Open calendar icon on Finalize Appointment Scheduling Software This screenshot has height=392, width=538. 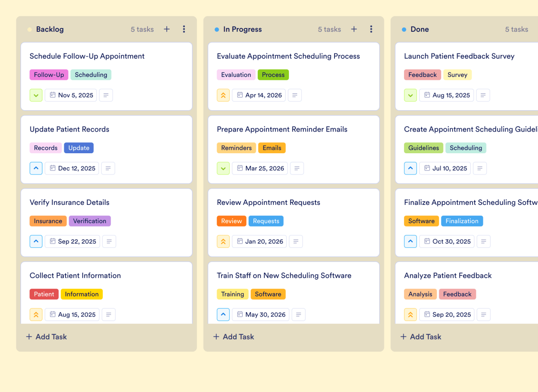click(426, 241)
